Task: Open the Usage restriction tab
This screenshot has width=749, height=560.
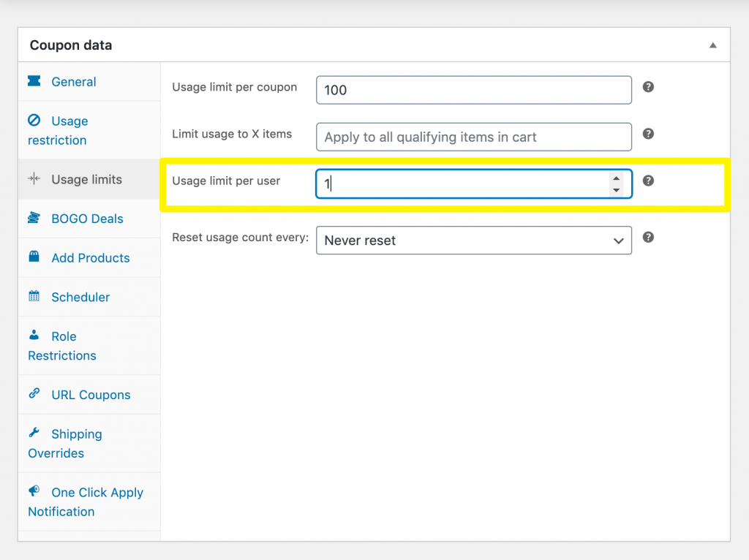Action: tap(89, 130)
